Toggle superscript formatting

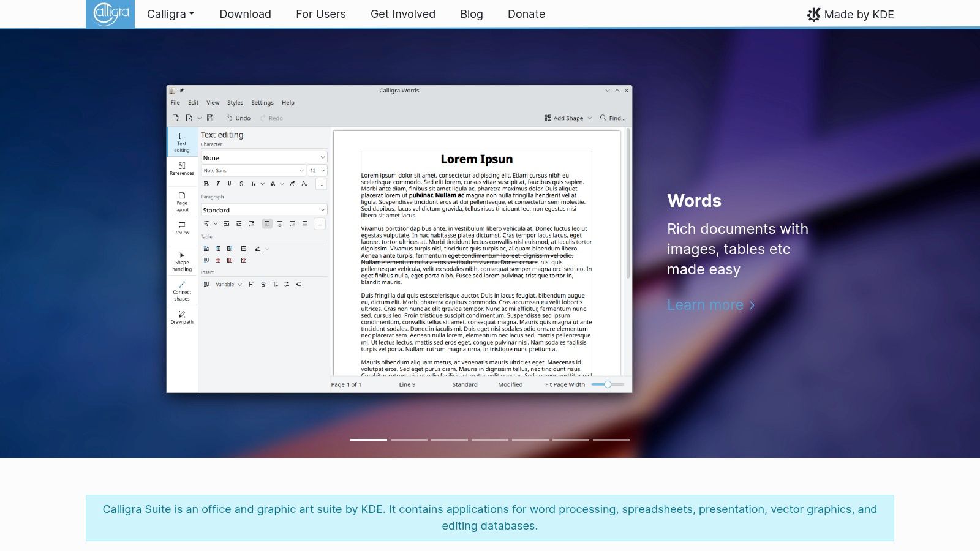pos(293,184)
